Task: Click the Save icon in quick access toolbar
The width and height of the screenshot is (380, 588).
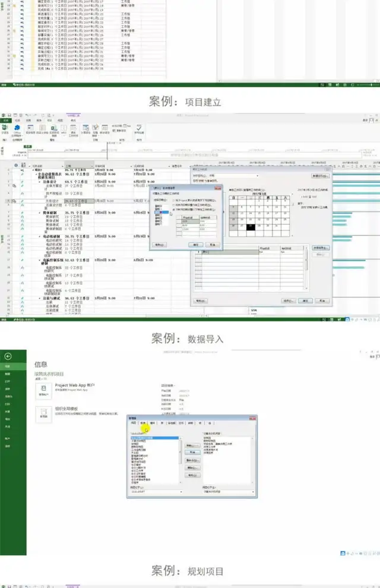Action: (9, 115)
